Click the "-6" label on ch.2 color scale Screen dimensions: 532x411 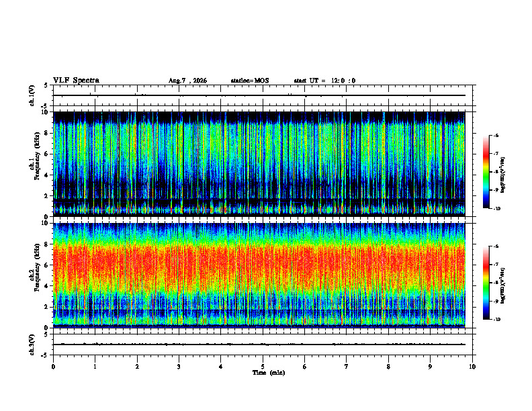[x=496, y=246]
